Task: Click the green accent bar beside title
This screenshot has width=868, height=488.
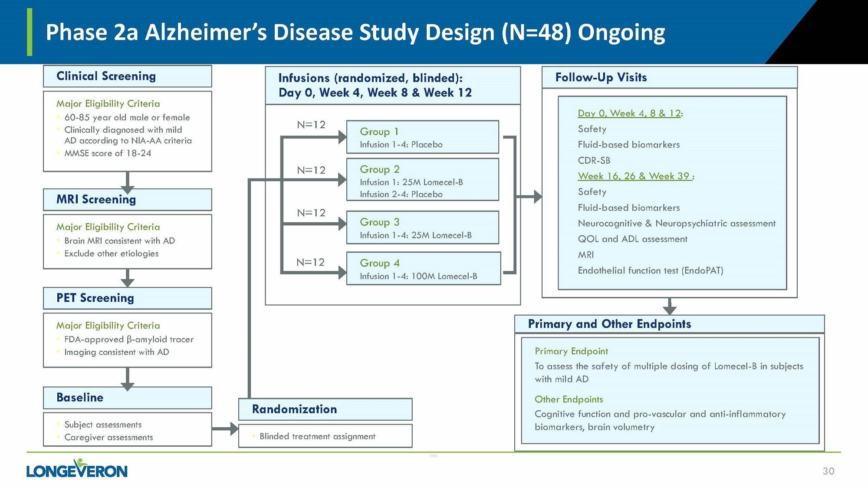Action: coord(30,32)
